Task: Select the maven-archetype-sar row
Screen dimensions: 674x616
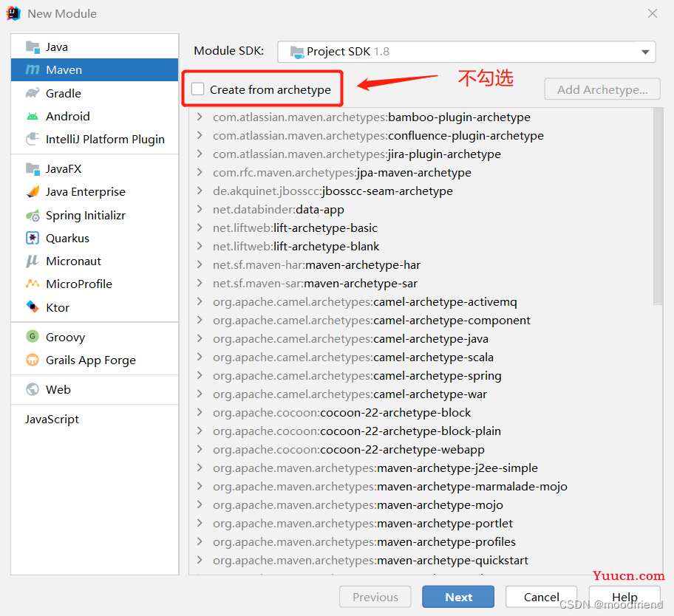Action: click(x=421, y=283)
